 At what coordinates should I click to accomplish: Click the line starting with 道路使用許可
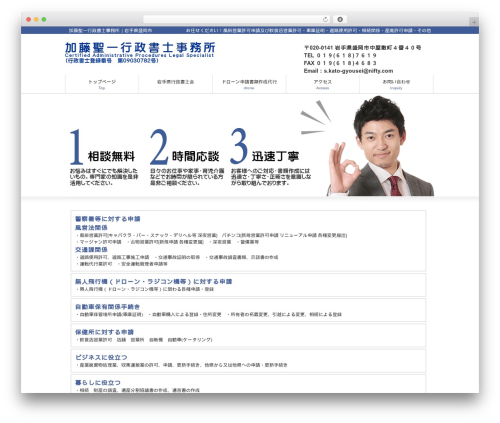(177, 257)
